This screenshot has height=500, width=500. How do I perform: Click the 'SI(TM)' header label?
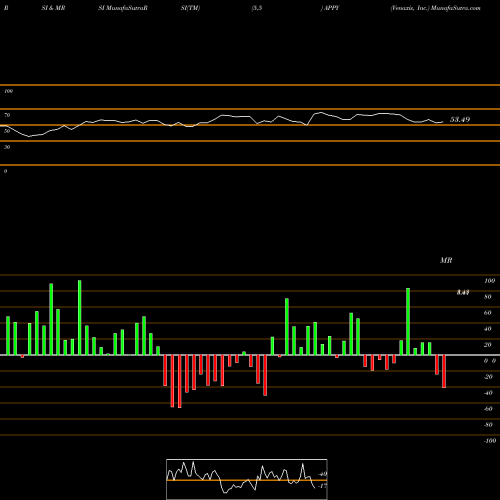[x=190, y=8]
